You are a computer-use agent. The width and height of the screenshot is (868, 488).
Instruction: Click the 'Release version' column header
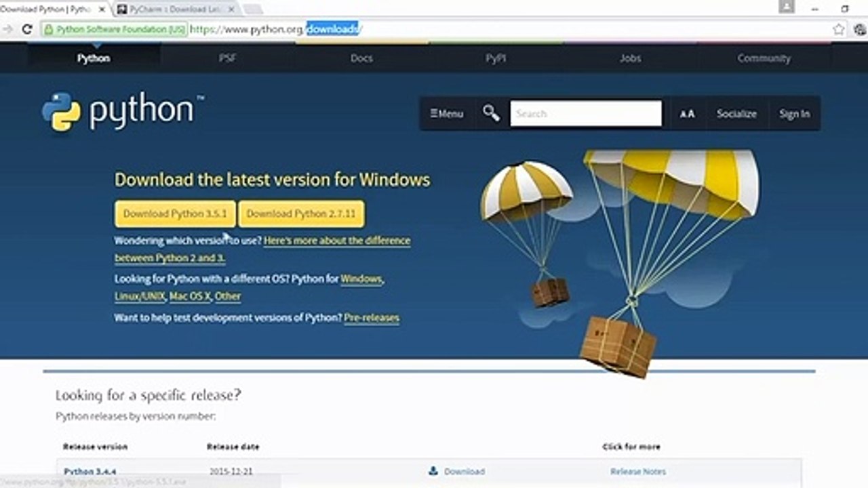tap(95, 447)
